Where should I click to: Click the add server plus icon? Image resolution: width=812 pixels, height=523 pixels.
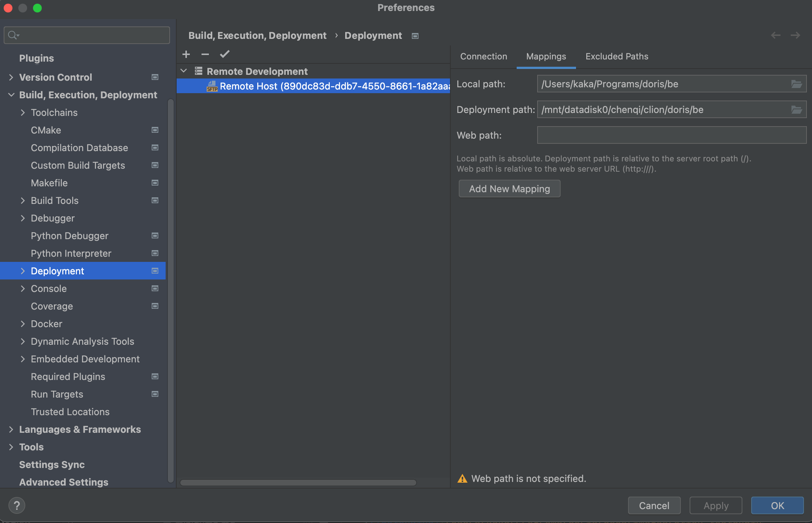(x=186, y=54)
